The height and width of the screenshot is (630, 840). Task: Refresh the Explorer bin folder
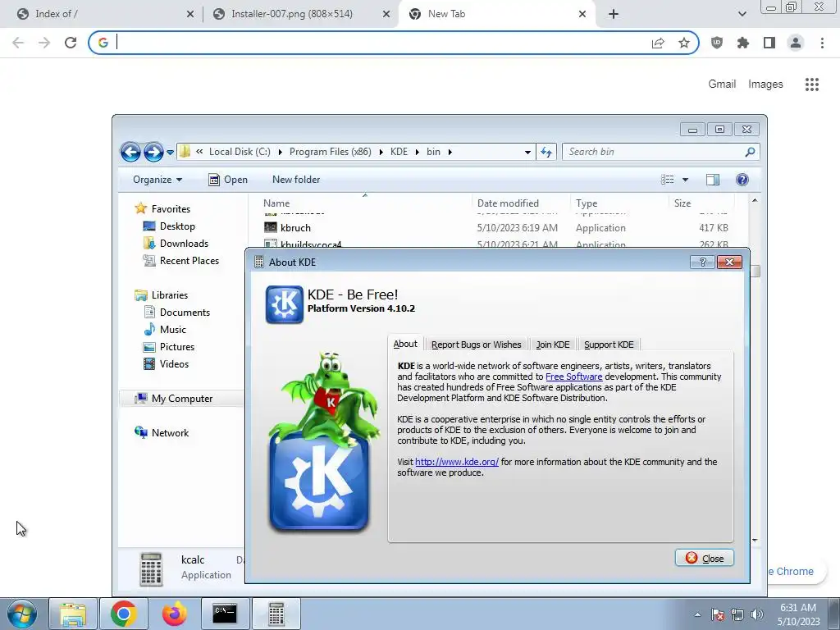click(x=546, y=152)
